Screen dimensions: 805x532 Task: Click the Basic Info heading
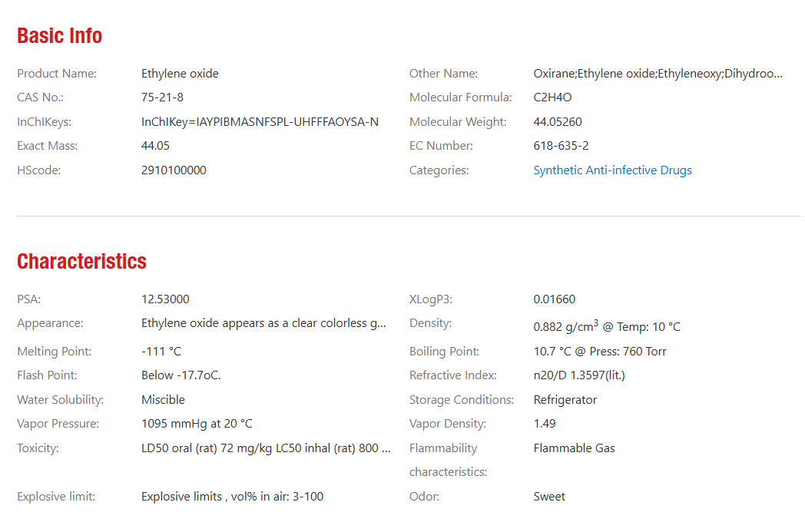click(60, 36)
